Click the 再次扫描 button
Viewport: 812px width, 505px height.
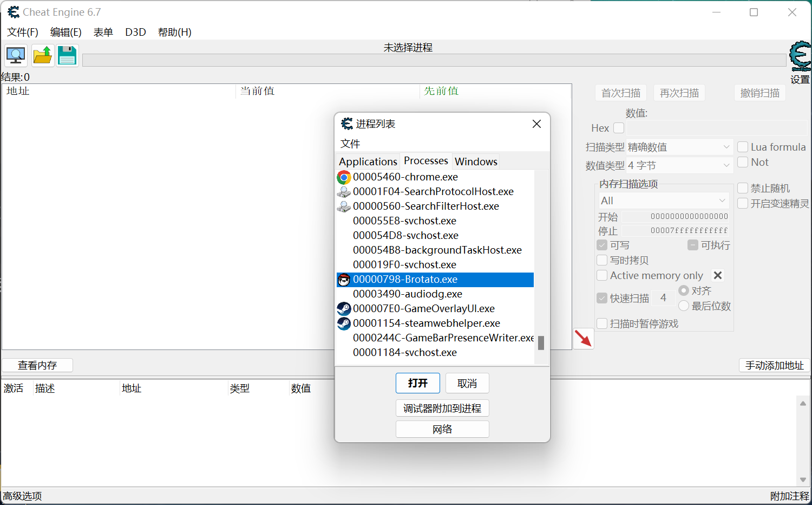(679, 93)
